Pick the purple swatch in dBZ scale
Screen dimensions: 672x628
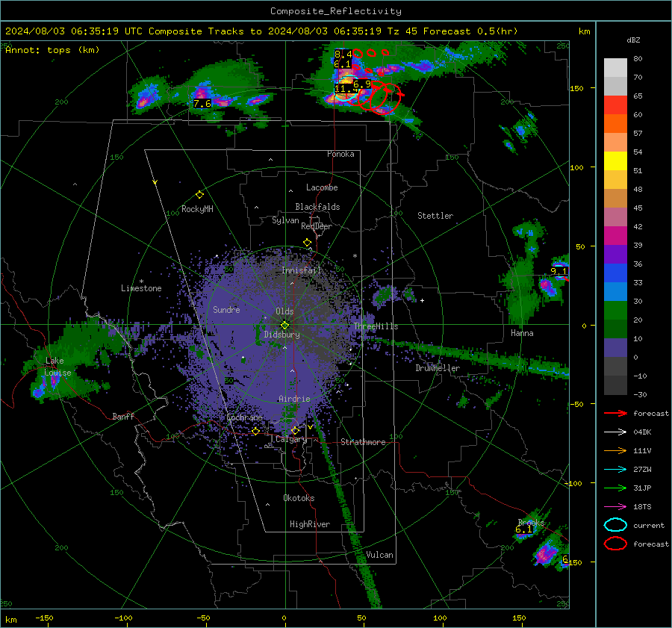coord(615,254)
